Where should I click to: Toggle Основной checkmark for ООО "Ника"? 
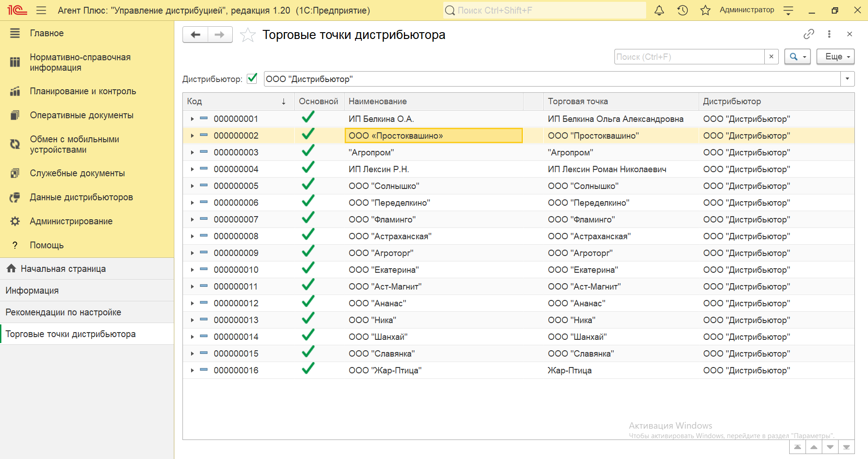tap(308, 319)
